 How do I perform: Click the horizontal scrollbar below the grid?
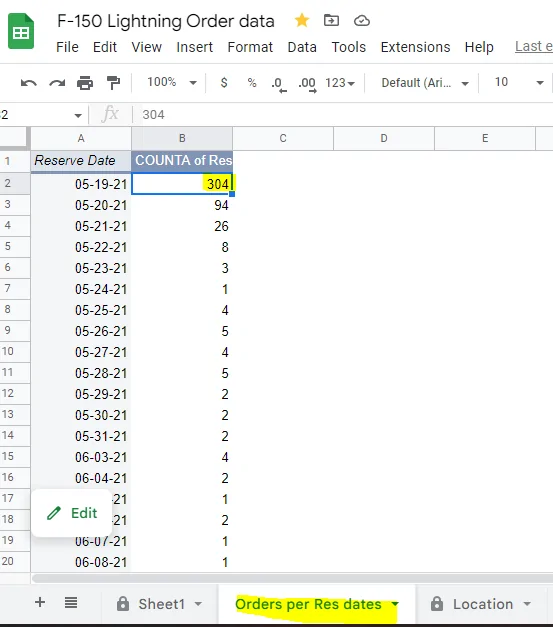292,578
